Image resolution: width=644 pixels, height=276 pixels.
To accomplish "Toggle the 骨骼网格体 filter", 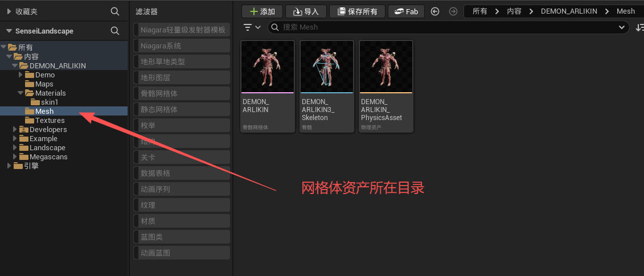I will [x=182, y=93].
